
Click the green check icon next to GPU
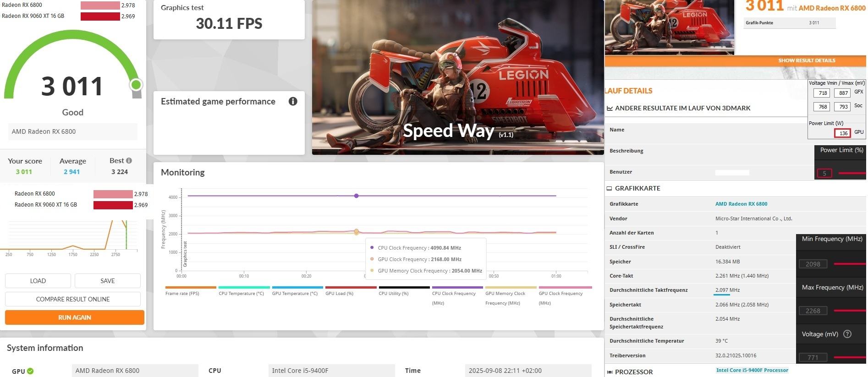pos(30,371)
